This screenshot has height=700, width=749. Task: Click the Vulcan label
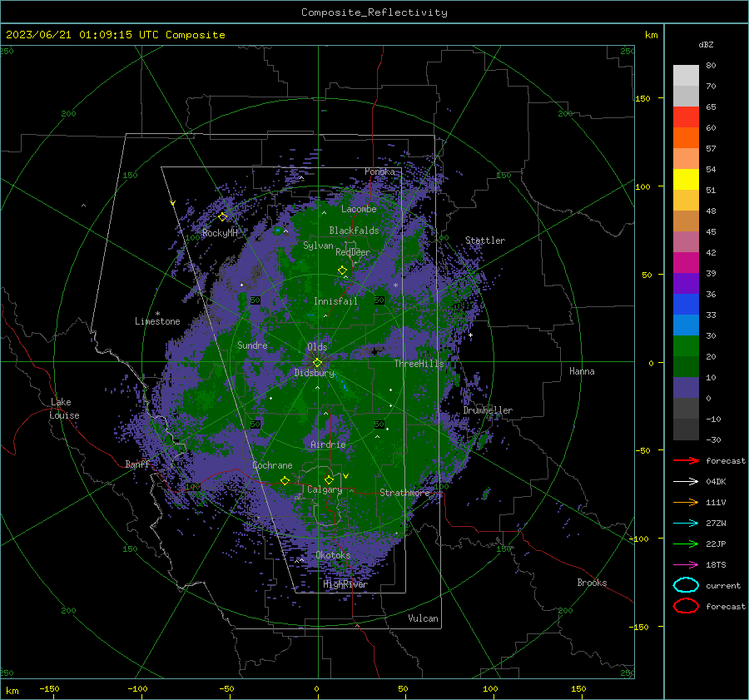pyautogui.click(x=423, y=618)
